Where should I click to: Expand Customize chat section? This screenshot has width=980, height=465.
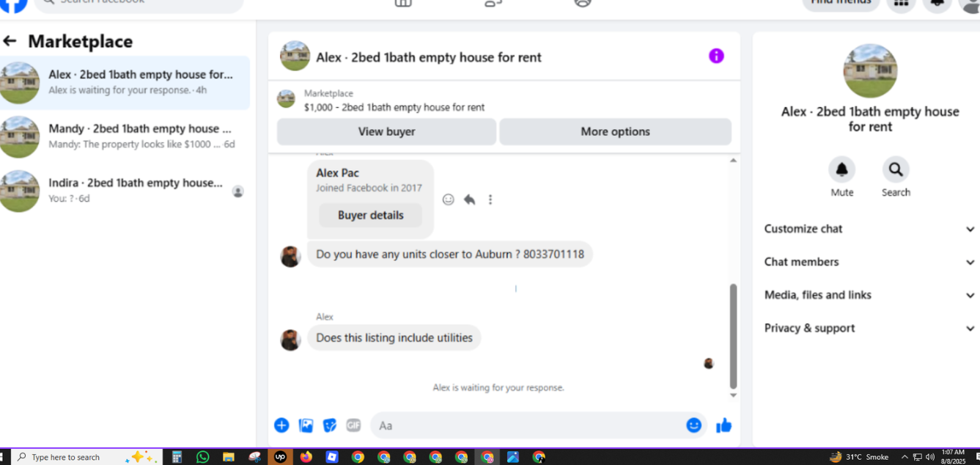(869, 229)
